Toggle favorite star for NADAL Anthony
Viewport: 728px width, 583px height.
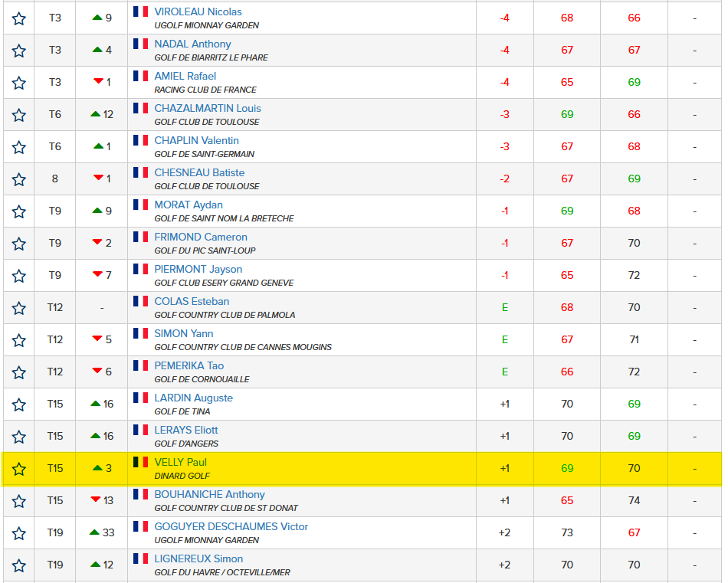click(19, 51)
